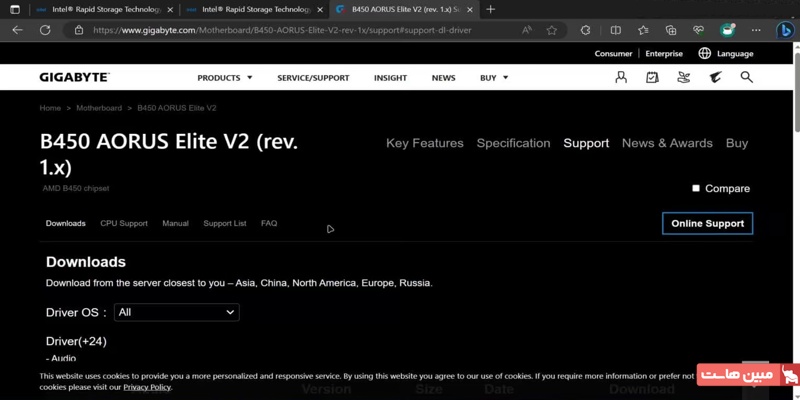
Task: Open a new browser tab
Action: point(490,9)
